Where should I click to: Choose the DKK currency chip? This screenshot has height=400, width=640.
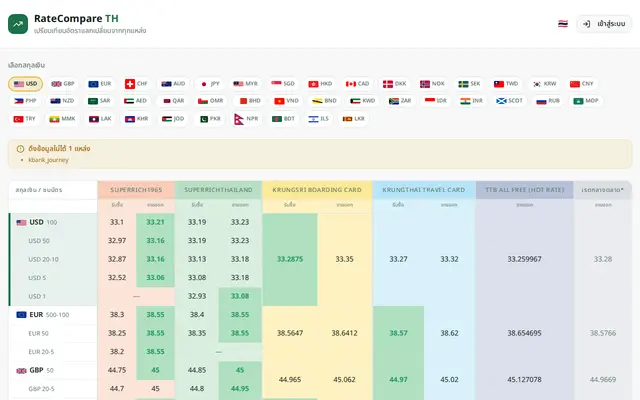click(x=394, y=84)
